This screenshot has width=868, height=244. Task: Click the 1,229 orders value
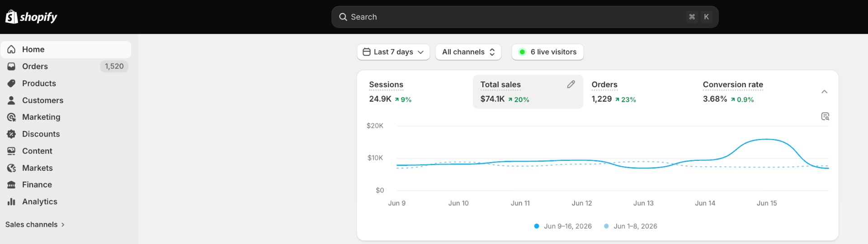click(x=602, y=99)
